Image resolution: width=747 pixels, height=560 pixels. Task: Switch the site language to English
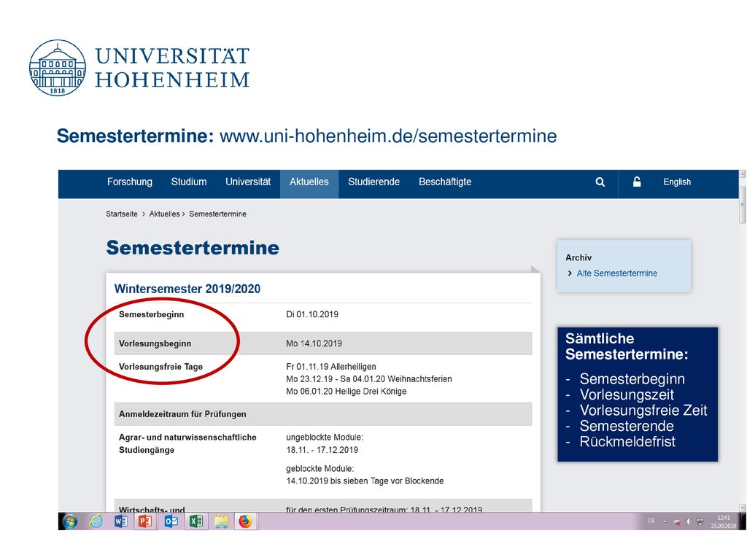point(677,182)
